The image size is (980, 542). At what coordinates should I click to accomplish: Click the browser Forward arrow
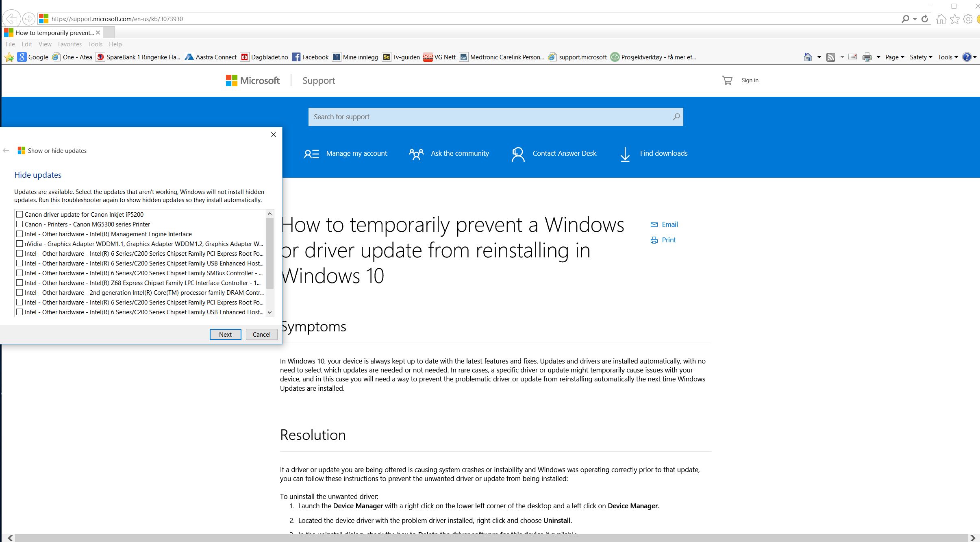[28, 19]
